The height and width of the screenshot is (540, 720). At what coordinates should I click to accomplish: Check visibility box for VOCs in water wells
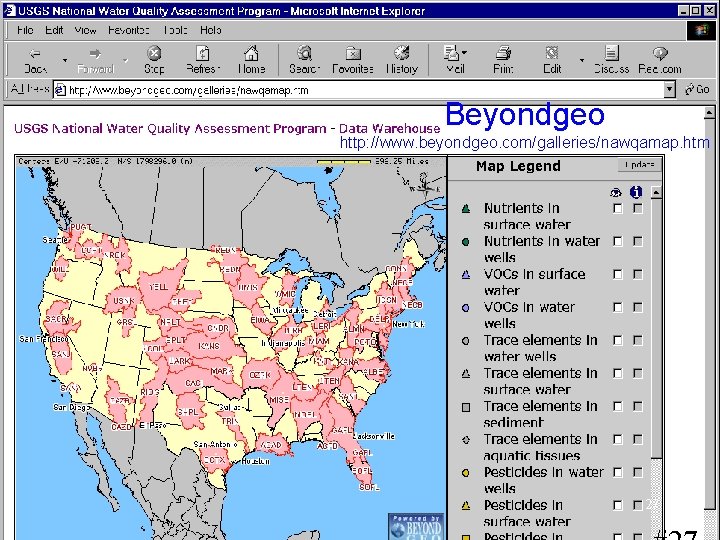618,308
